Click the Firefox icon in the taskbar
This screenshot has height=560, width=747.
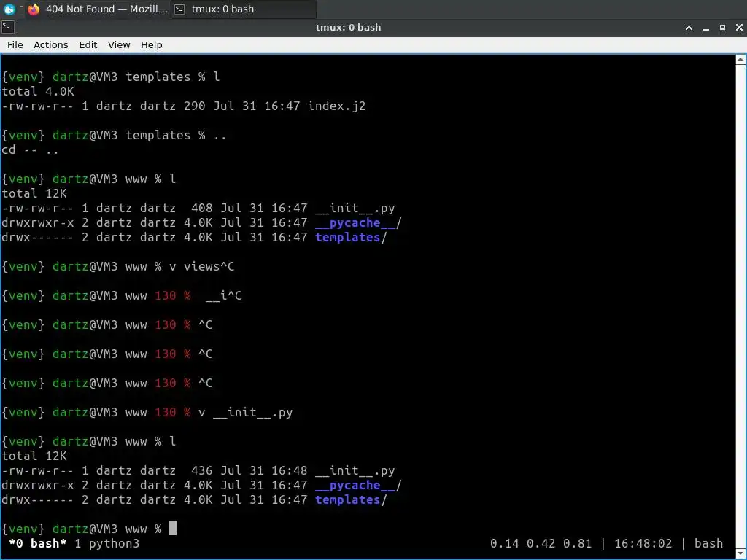(x=34, y=9)
